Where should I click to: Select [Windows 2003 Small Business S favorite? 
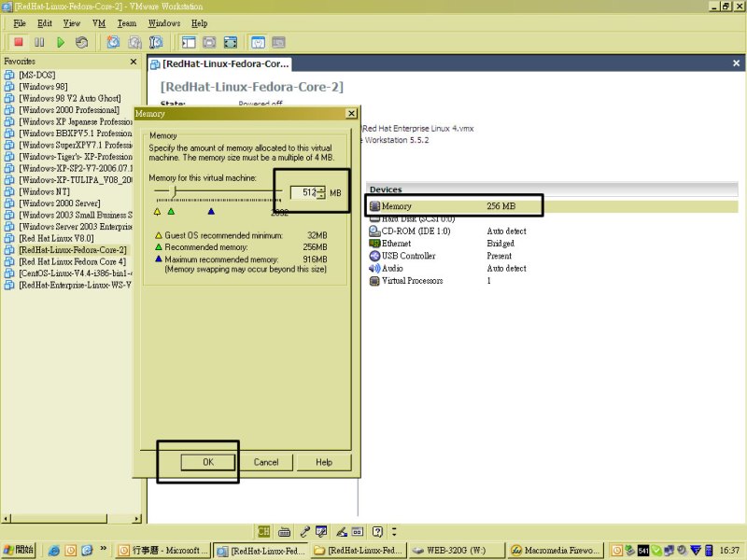[x=76, y=216]
